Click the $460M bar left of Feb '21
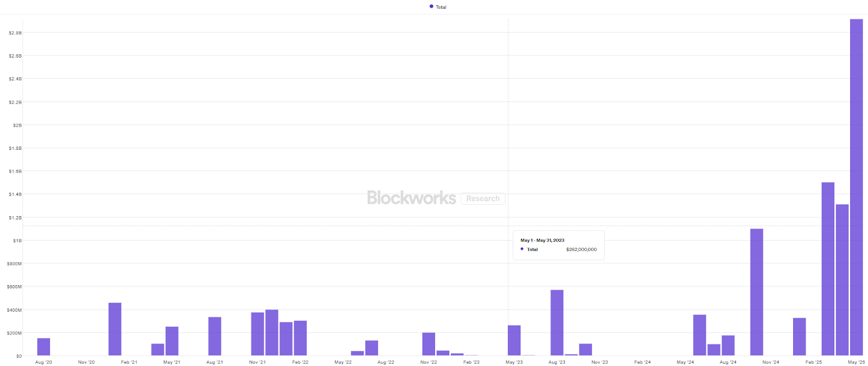This screenshot has height=366, width=868. [x=114, y=329]
